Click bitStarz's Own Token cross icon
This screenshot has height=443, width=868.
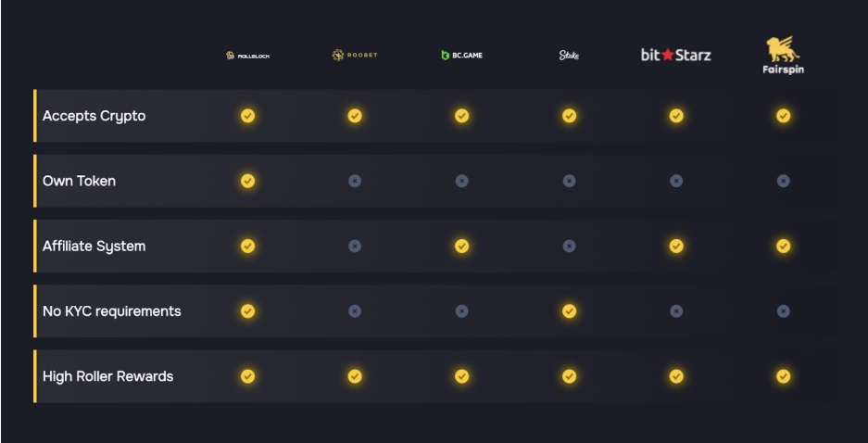tap(676, 181)
